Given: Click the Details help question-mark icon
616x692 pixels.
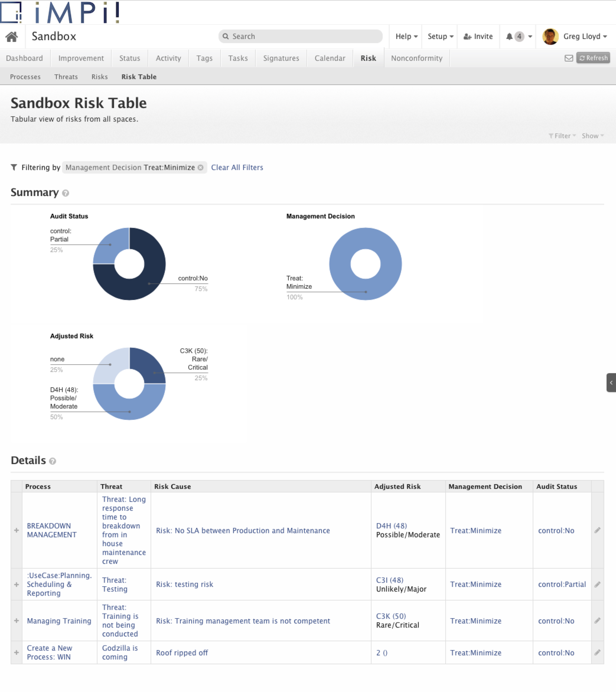Looking at the screenshot, I should tap(53, 461).
